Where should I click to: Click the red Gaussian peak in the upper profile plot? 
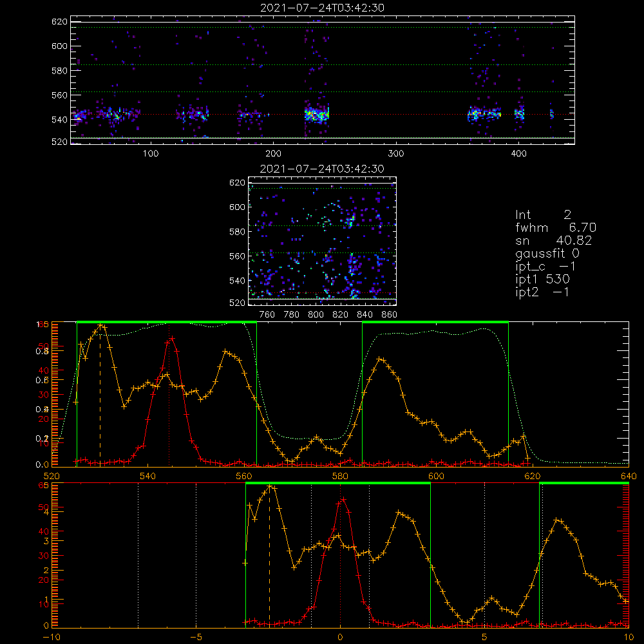tap(172, 338)
